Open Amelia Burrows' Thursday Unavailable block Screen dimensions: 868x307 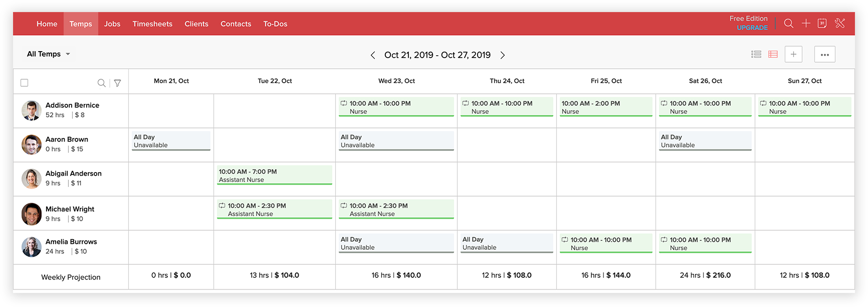coord(507,243)
